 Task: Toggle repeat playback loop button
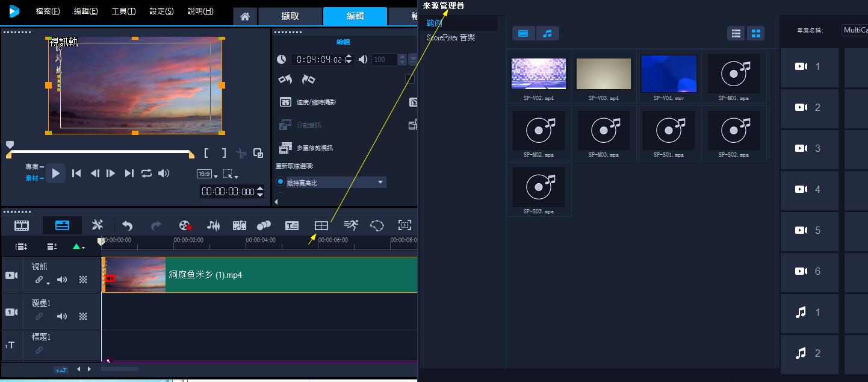146,174
